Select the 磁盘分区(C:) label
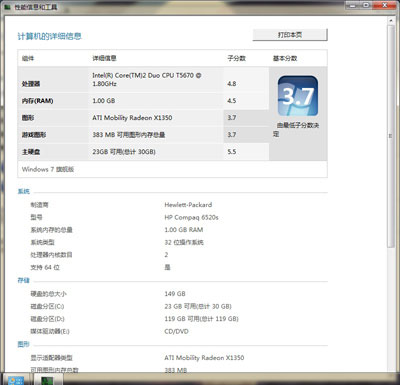 pyautogui.click(x=47, y=306)
